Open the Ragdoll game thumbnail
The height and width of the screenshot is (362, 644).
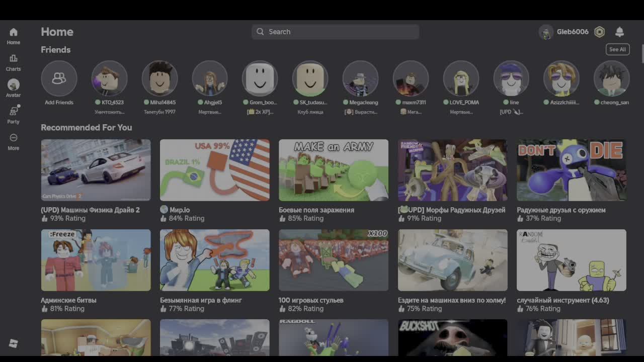[x=334, y=338]
